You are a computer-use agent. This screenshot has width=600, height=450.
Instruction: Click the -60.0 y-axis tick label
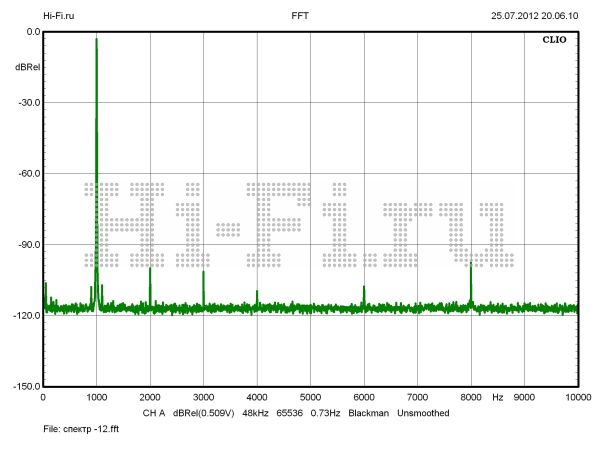[26, 173]
